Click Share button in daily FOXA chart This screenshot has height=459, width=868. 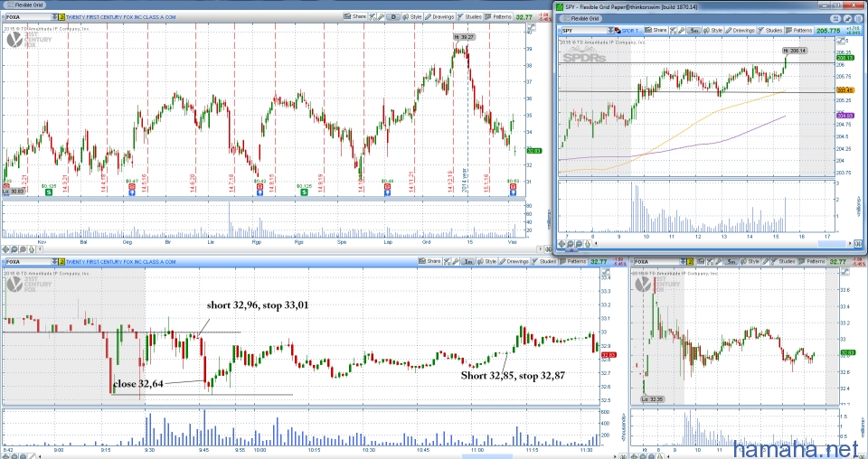(x=354, y=16)
